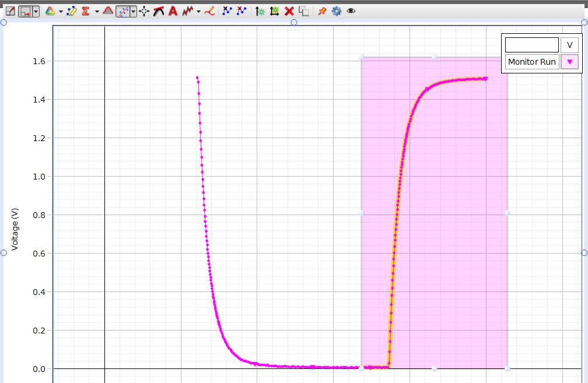Toggle the curve fit tool
This screenshot has width=588, height=383.
pyautogui.click(x=123, y=12)
